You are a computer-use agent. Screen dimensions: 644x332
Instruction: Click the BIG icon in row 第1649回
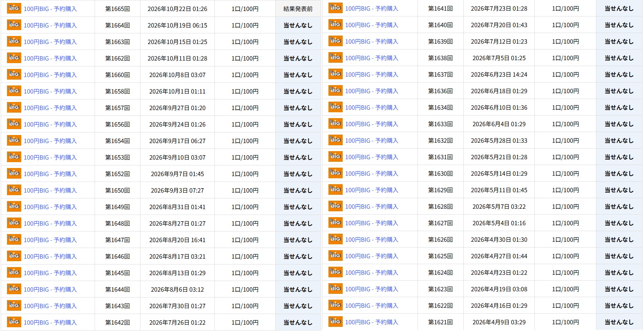click(14, 207)
